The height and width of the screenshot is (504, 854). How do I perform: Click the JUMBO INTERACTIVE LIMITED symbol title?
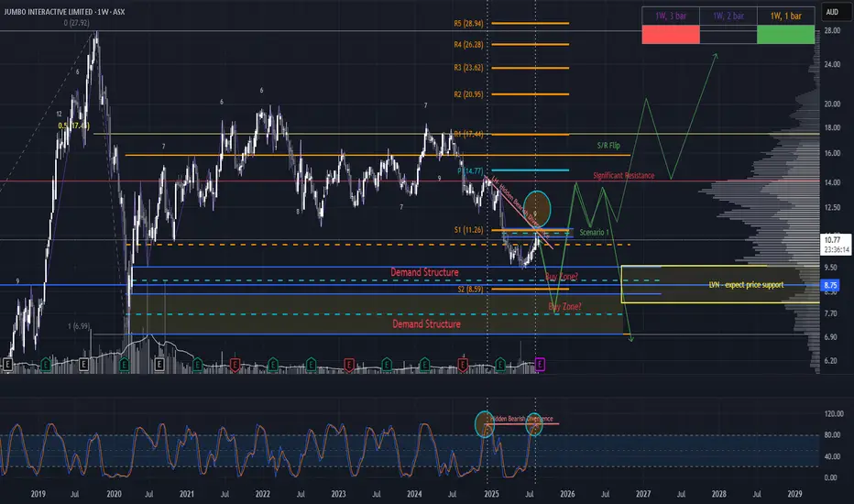pyautogui.click(x=64, y=11)
